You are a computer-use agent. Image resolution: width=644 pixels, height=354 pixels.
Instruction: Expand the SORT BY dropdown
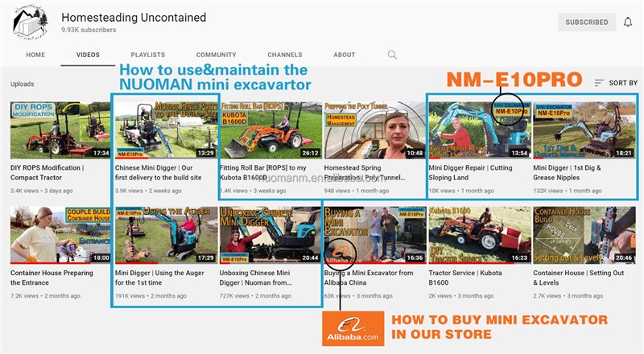(x=616, y=83)
